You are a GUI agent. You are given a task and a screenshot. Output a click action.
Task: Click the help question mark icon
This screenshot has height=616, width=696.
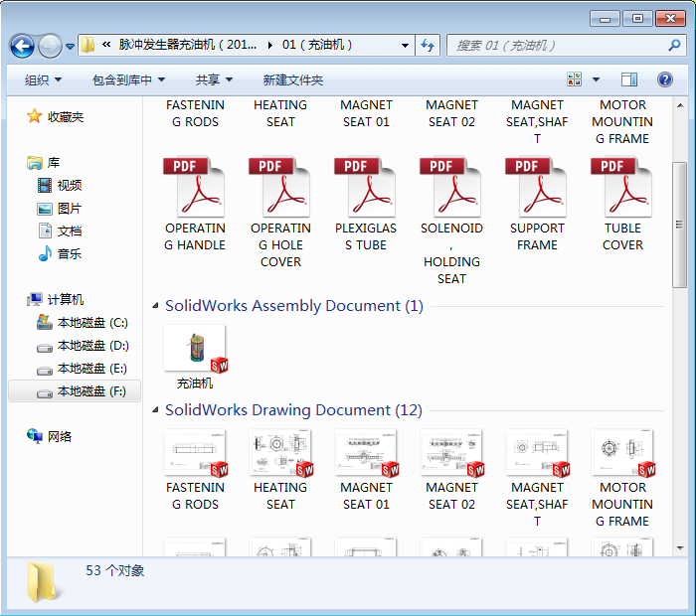664,79
